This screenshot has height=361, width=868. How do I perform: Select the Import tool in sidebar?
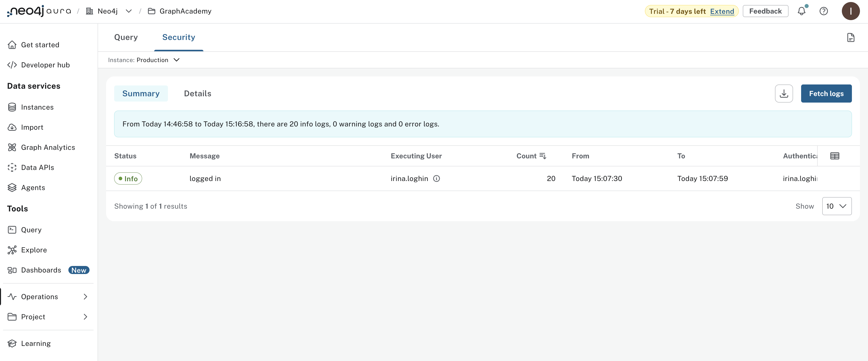(x=32, y=127)
